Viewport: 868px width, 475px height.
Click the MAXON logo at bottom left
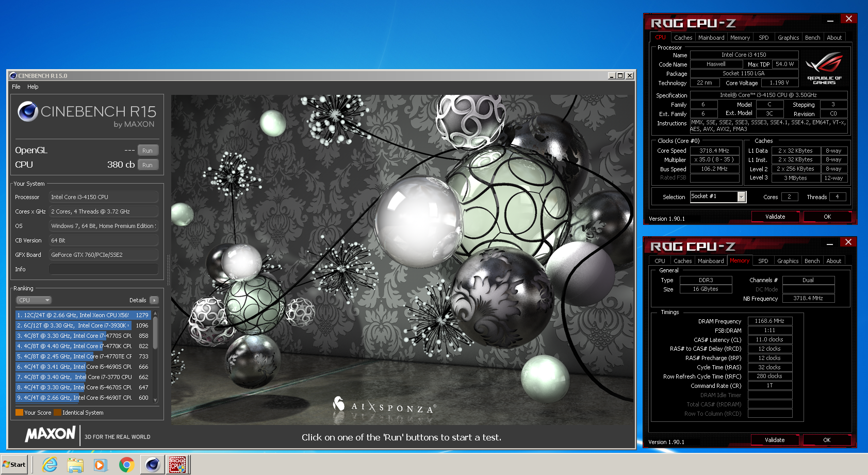50,434
